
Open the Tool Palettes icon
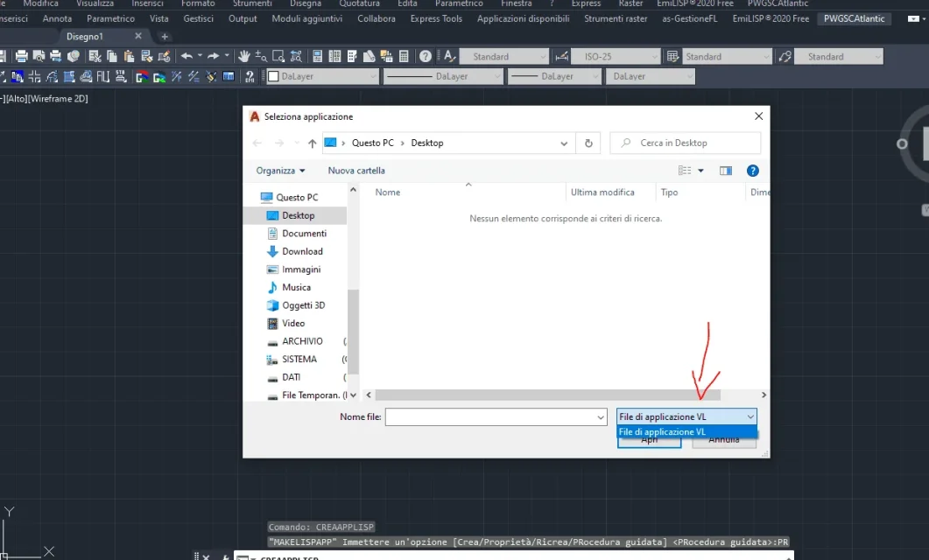point(352,56)
